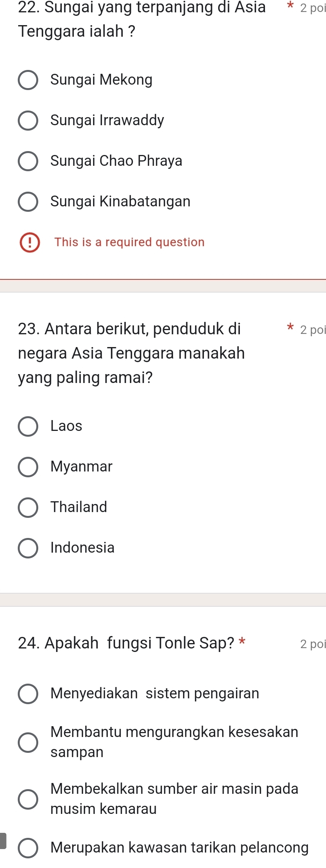
Task: Choose Menyediakan sistem pengairan option
Action: click(28, 694)
